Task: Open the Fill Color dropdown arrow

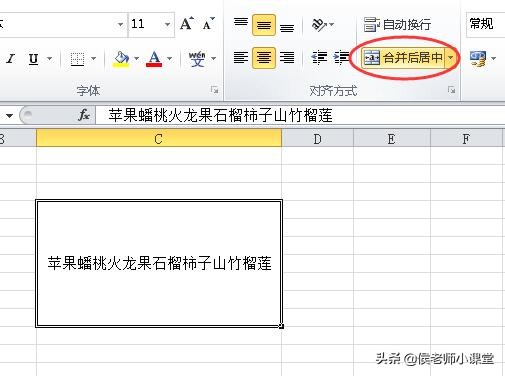Action: click(137, 59)
